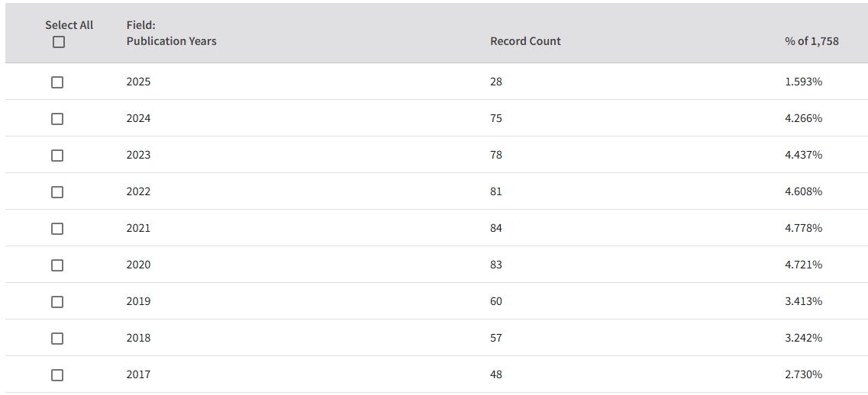Screen dimensions: 868x395
Task: Click the 2022 year text
Action: [x=138, y=191]
